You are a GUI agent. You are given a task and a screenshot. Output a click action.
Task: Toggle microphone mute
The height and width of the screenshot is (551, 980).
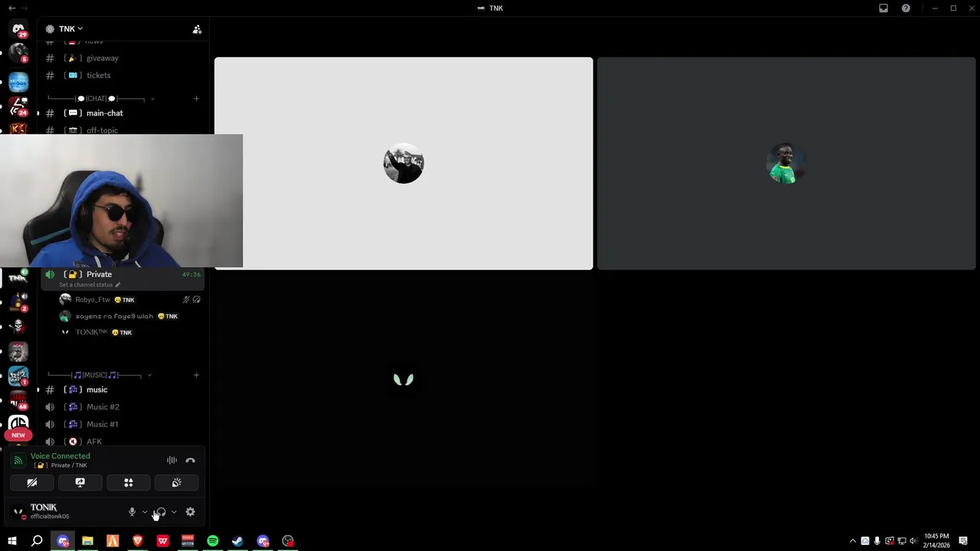(x=132, y=512)
